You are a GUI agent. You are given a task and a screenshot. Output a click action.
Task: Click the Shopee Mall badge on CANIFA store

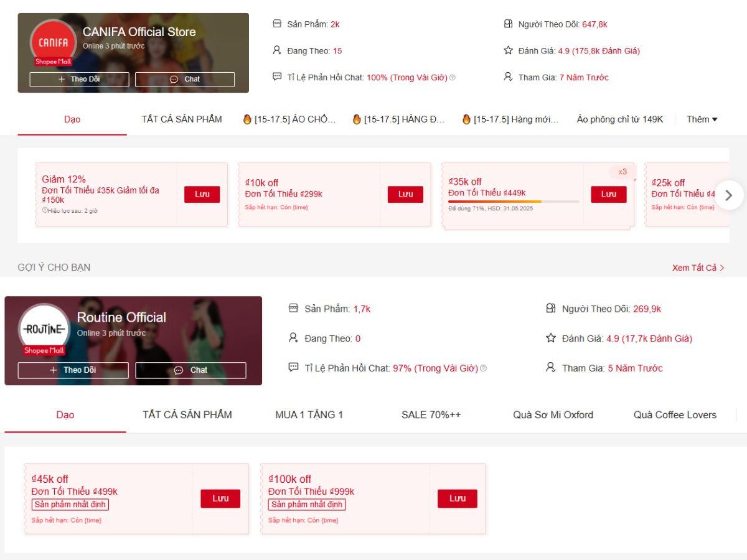tap(53, 62)
